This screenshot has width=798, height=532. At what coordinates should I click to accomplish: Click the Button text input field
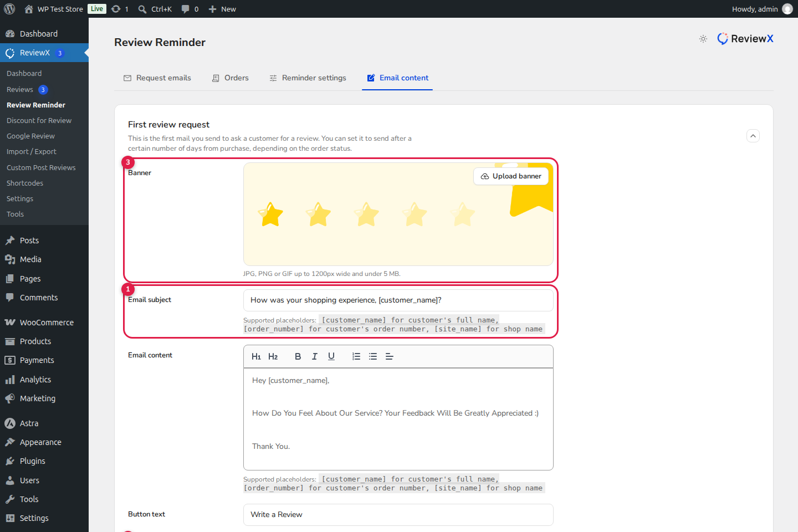click(398, 515)
